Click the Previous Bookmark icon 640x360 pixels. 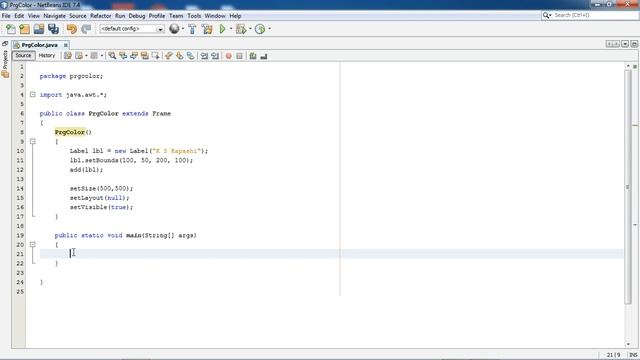(x=169, y=56)
